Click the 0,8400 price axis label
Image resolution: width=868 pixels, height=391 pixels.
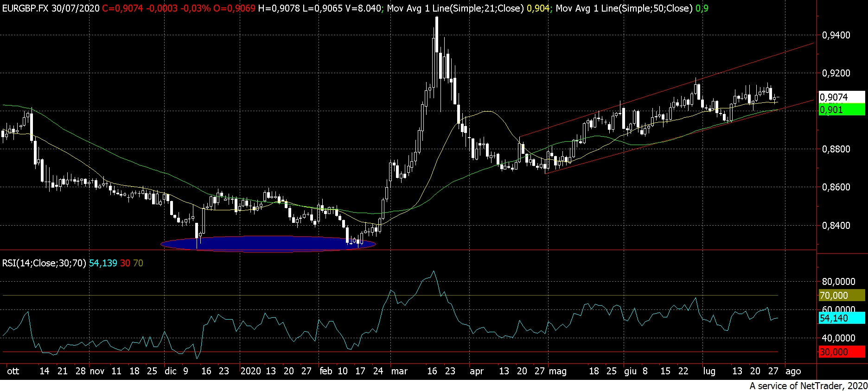point(836,226)
